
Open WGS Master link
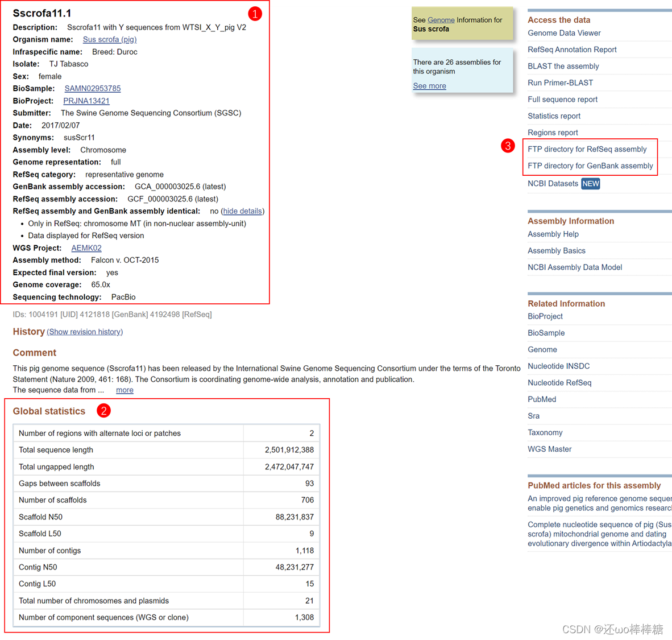pyautogui.click(x=549, y=449)
